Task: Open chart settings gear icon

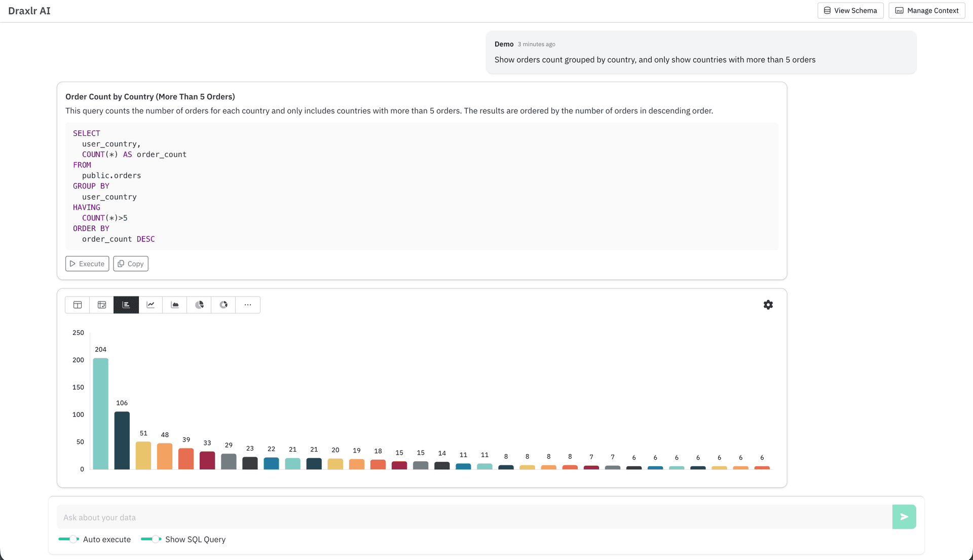Action: pos(768,305)
